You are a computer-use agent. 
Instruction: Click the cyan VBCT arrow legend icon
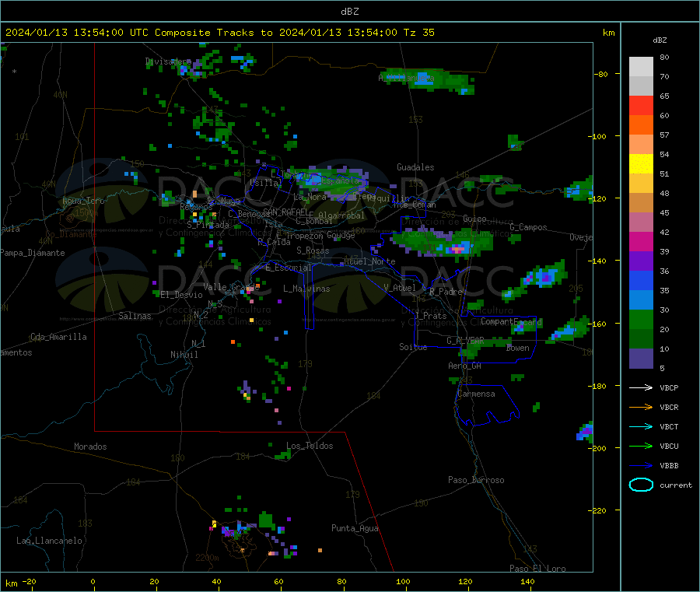tap(641, 426)
